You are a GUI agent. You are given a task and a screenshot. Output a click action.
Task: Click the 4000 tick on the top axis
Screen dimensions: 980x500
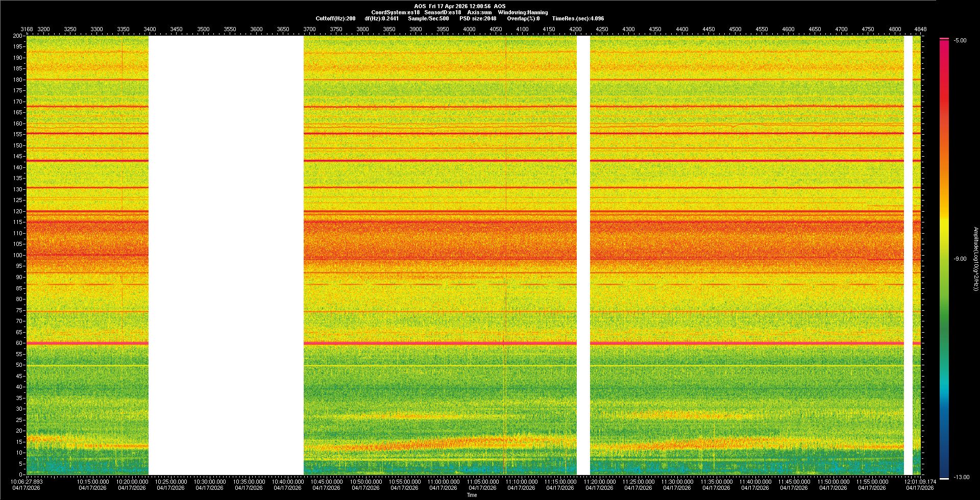click(469, 29)
